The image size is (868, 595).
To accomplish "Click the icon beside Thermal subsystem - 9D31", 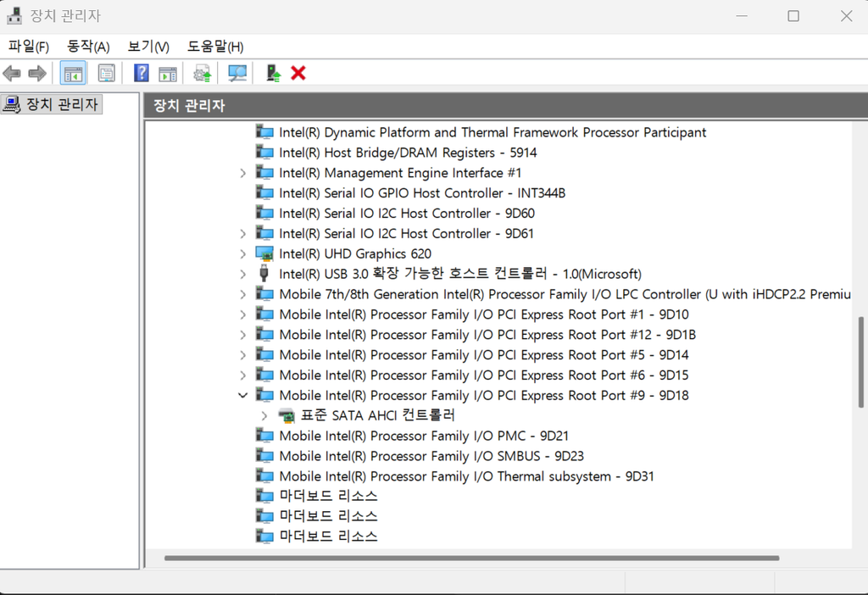I will (264, 476).
